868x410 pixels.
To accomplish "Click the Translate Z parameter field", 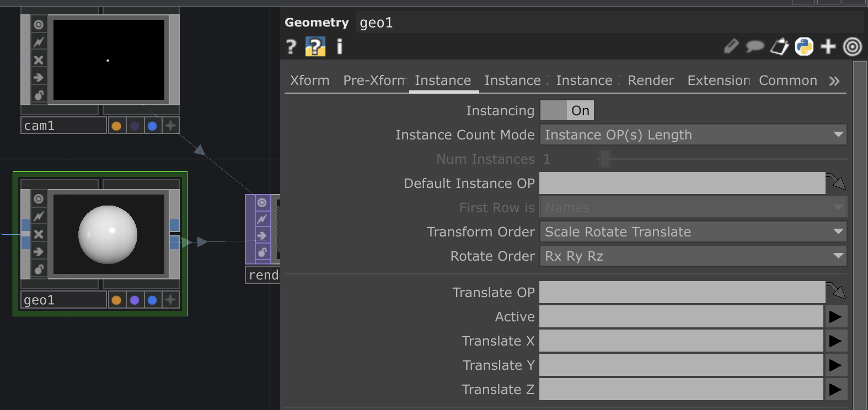I will coord(681,390).
